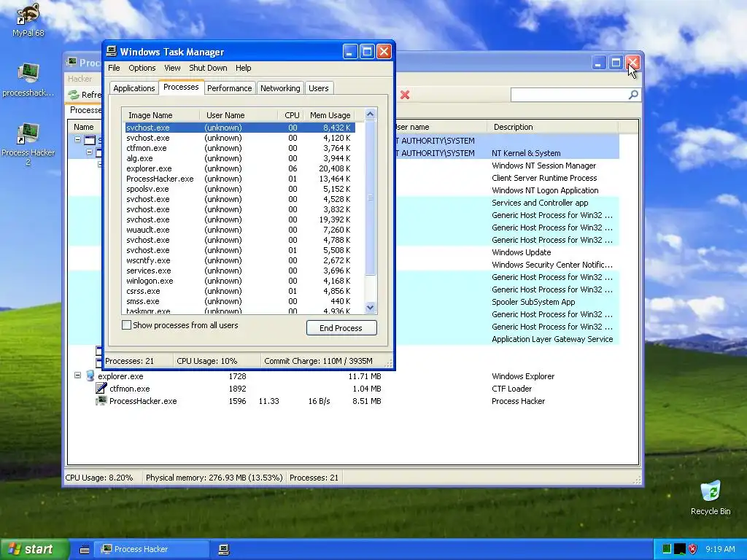Click the End Process button
The height and width of the screenshot is (560, 747).
(341, 328)
